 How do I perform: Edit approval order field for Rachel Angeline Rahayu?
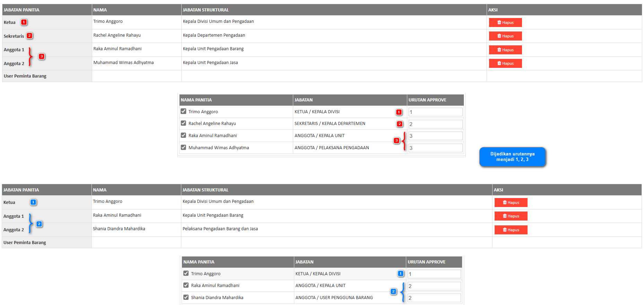[x=435, y=124]
